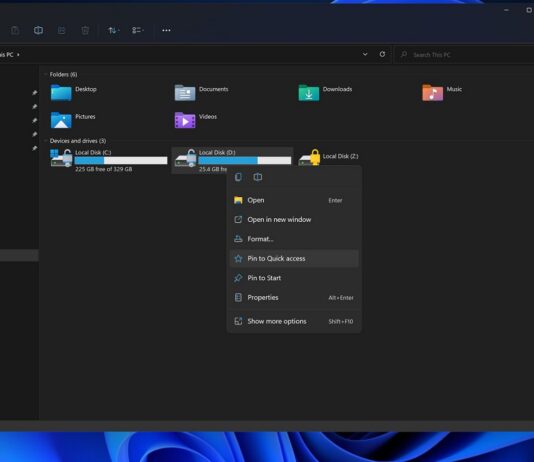Viewport: 534px width, 462px height.
Task: Choose Show more options
Action: [x=294, y=321]
